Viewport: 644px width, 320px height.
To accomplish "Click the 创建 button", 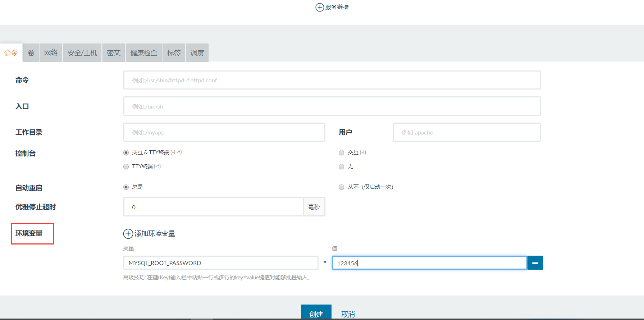I will point(316,313).
